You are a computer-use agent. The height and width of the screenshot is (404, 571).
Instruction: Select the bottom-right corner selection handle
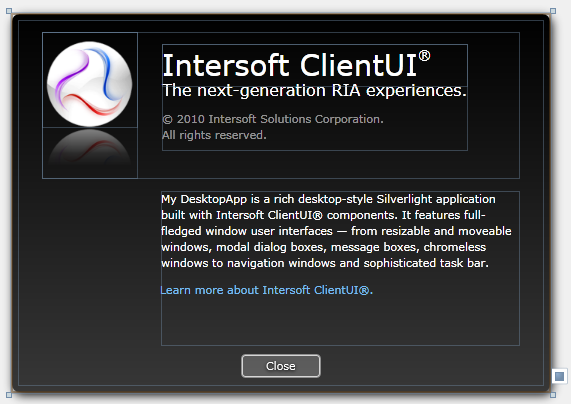553,395
